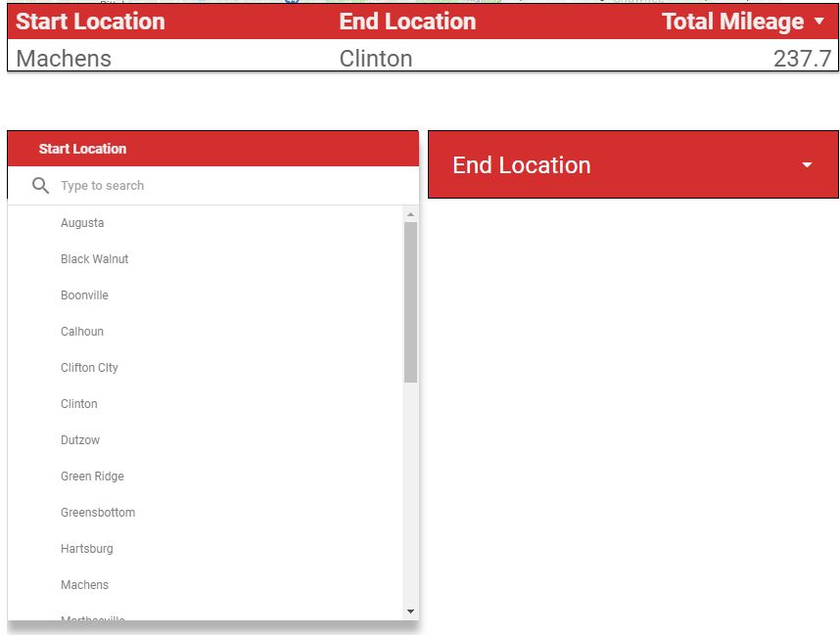Select Boonville as start location

point(84,295)
